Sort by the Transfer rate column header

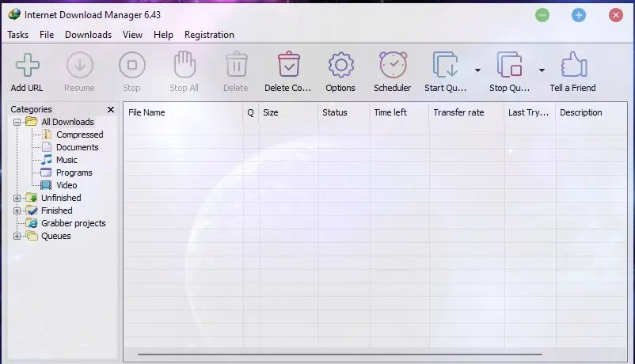(x=467, y=112)
